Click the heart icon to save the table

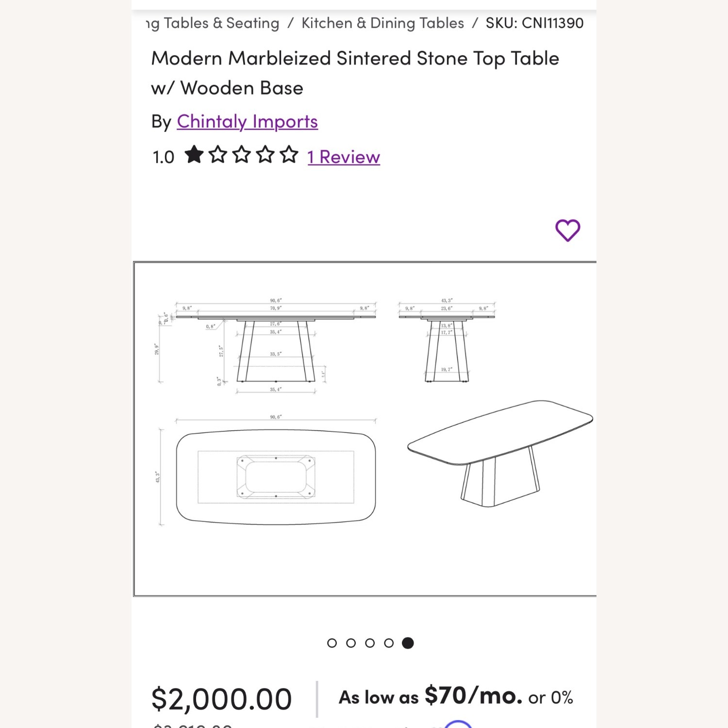[x=567, y=230]
